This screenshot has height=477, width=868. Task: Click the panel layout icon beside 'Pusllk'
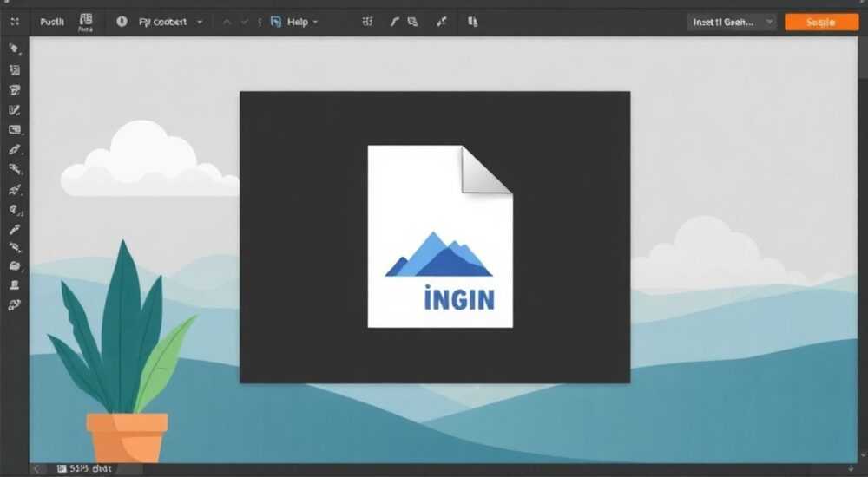[86, 23]
